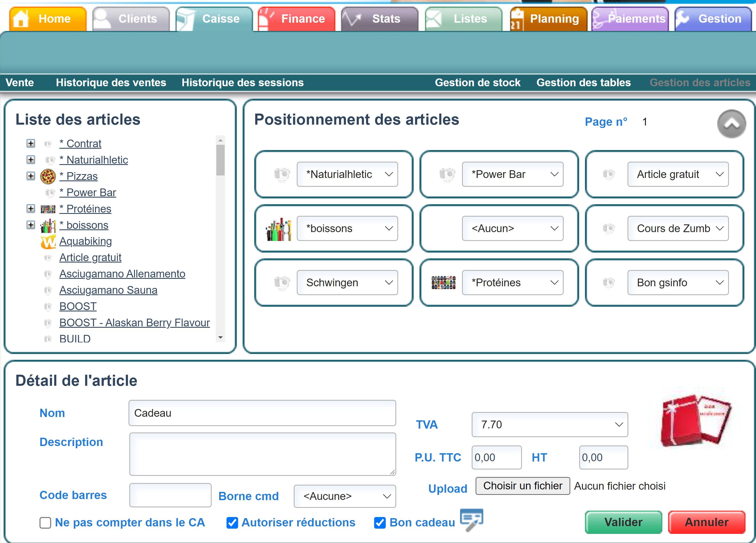This screenshot has height=543, width=756.
Task: Click the Aquabiking W icon in article list
Action: pos(48,242)
